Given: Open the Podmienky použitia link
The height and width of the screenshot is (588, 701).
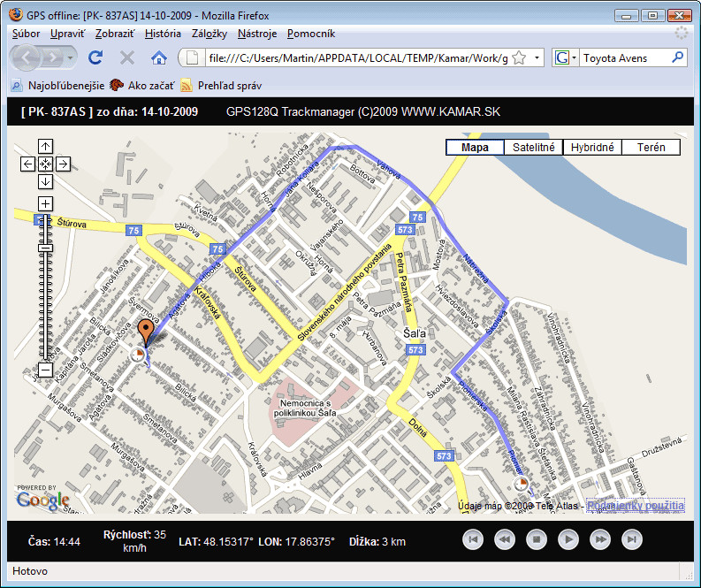Looking at the screenshot, I should pos(636,506).
